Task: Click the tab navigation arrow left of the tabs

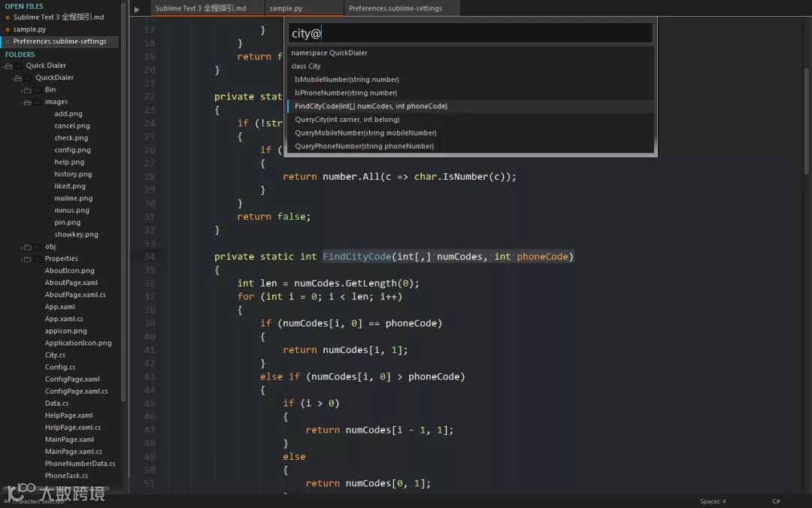Action: tap(137, 9)
